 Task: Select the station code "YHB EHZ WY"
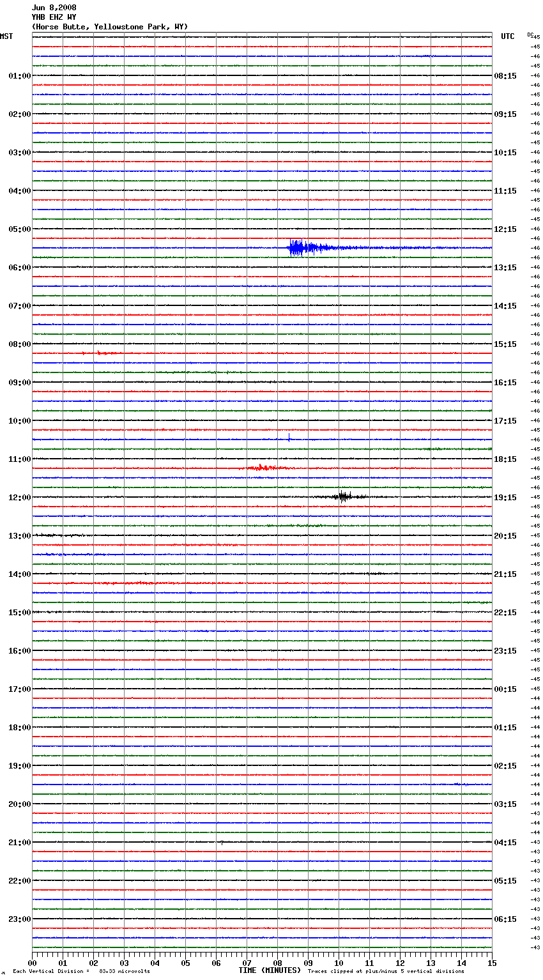click(x=54, y=17)
